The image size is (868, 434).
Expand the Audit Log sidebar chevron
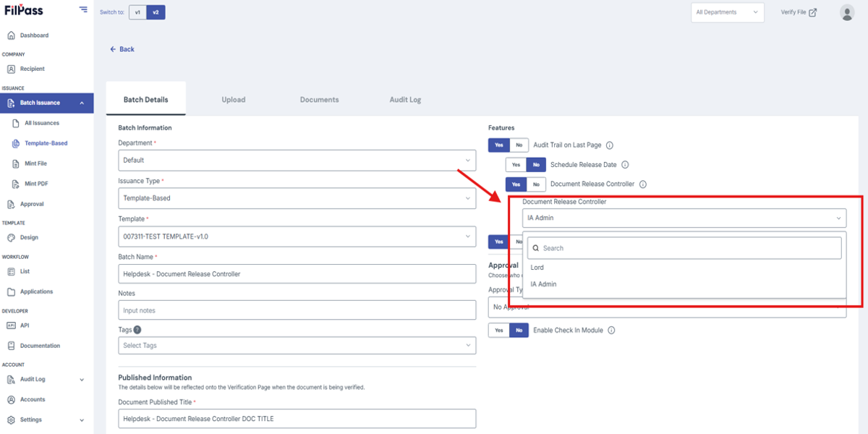click(82, 379)
